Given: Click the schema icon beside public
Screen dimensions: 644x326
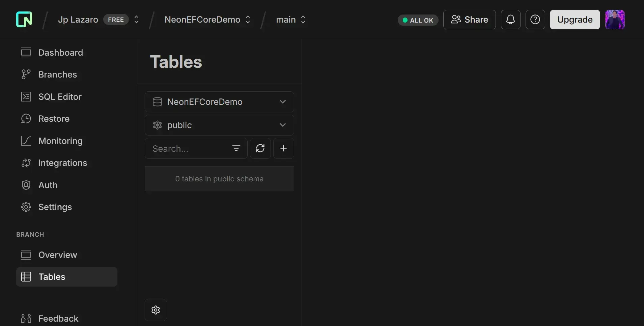Looking at the screenshot, I should tap(157, 125).
